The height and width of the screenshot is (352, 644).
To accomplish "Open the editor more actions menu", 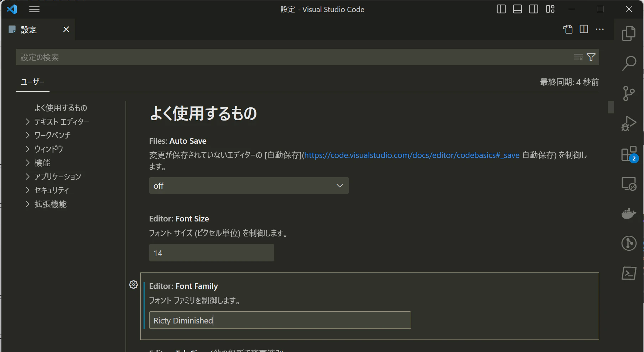I will point(600,29).
